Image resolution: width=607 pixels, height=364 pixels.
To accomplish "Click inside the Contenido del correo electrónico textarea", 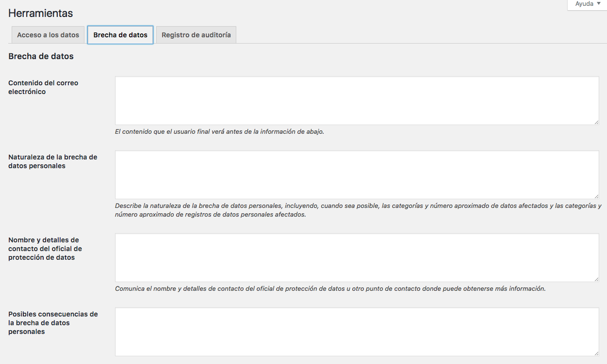I will [357, 100].
